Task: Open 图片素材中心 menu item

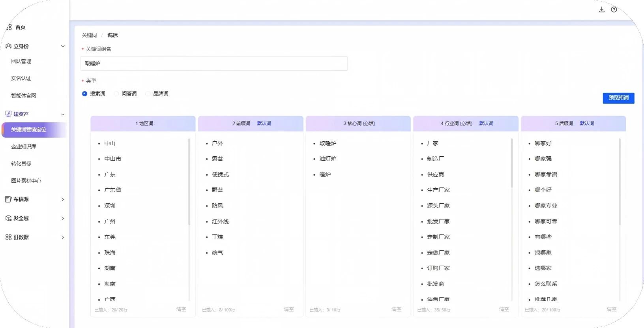Action: (26, 181)
